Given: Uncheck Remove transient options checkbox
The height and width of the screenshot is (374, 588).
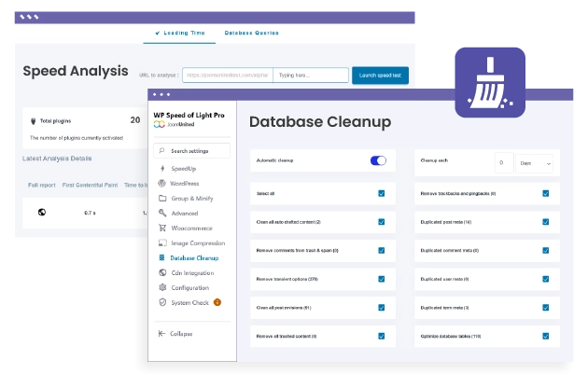Looking at the screenshot, I should pos(382,279).
